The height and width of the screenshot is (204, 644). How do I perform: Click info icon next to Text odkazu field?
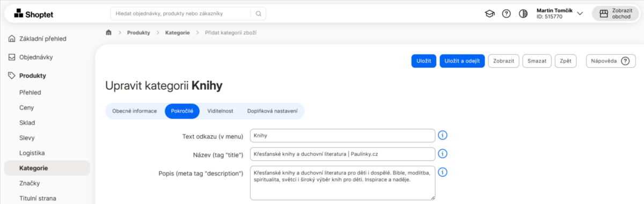(443, 135)
